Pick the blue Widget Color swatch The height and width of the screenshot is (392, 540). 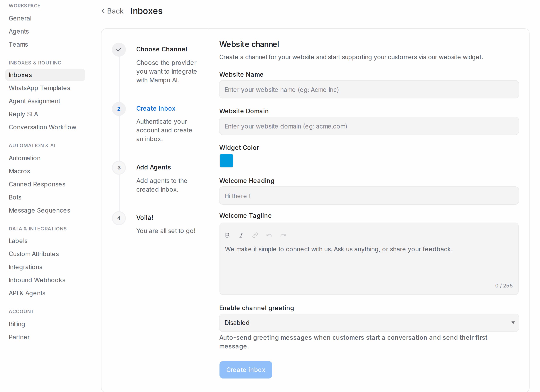226,161
